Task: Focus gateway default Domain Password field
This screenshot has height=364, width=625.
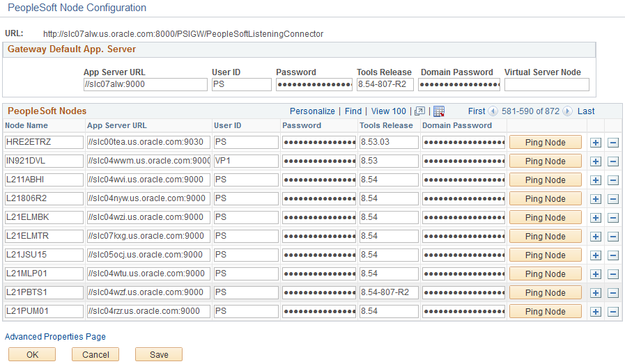Action: [x=458, y=84]
